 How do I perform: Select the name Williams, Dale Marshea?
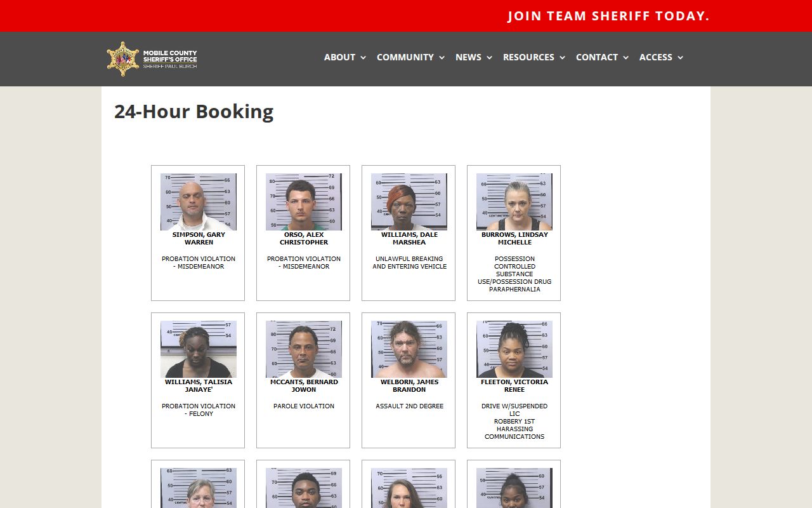[x=409, y=238]
